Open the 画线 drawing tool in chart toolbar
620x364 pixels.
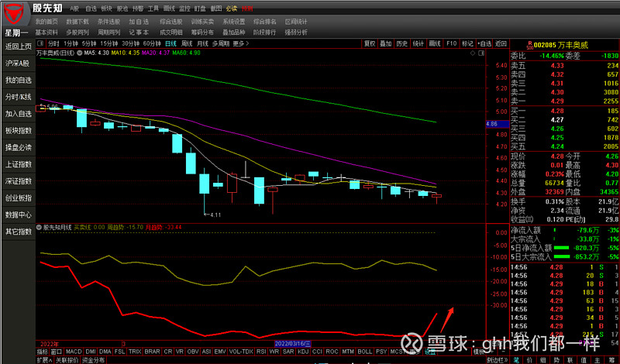435,44
